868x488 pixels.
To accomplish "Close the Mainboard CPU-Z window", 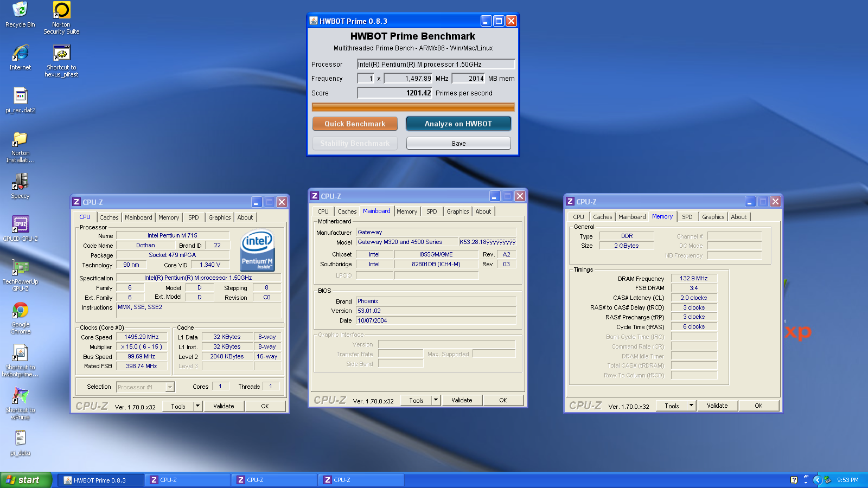I will click(520, 196).
